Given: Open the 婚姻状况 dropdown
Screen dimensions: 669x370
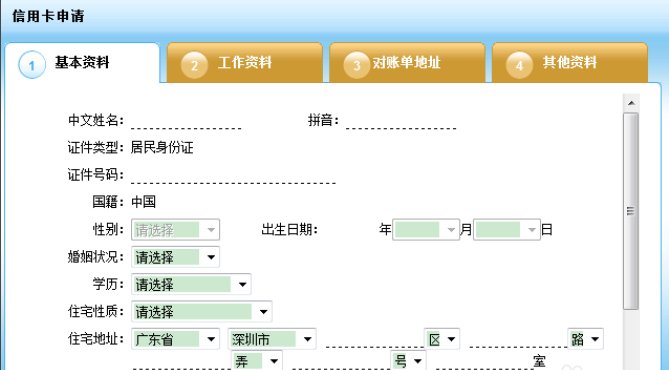Looking at the screenshot, I should coord(175,257).
